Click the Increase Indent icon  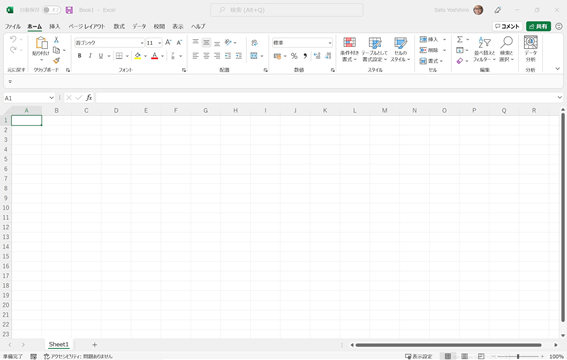pos(239,56)
